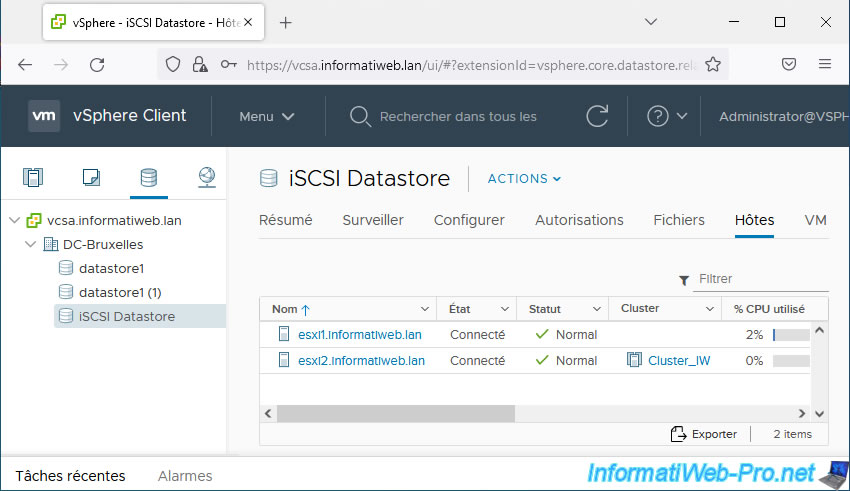The height and width of the screenshot is (491, 850).
Task: Open the Nom column dropdown chevron
Action: (424, 309)
